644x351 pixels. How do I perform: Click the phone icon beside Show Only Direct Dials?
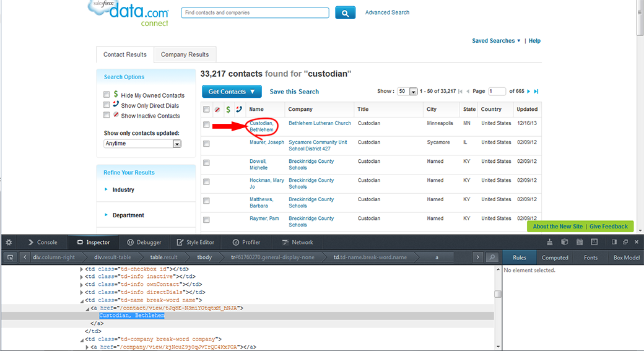(x=116, y=104)
